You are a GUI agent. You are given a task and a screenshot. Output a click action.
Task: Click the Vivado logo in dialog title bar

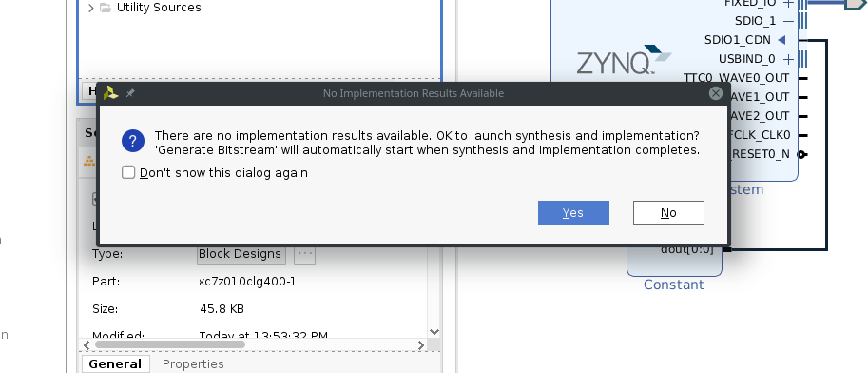(110, 93)
